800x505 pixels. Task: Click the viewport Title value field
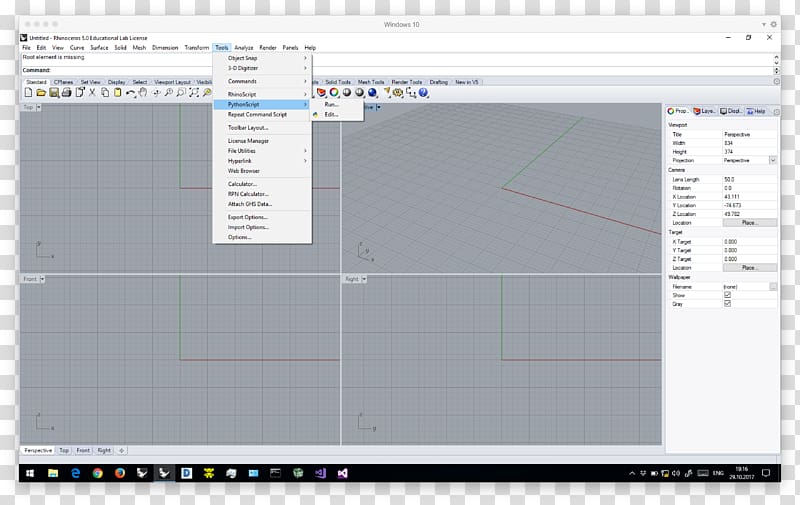(749, 135)
